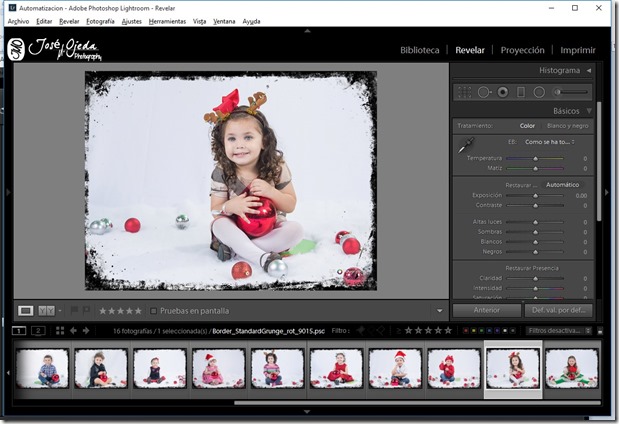Select the Graduated Filter tool

521,92
